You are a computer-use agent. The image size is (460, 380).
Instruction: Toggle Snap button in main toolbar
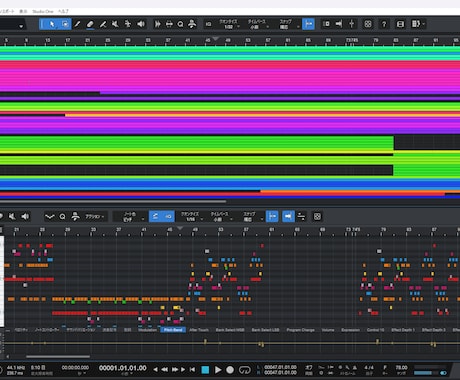point(308,24)
